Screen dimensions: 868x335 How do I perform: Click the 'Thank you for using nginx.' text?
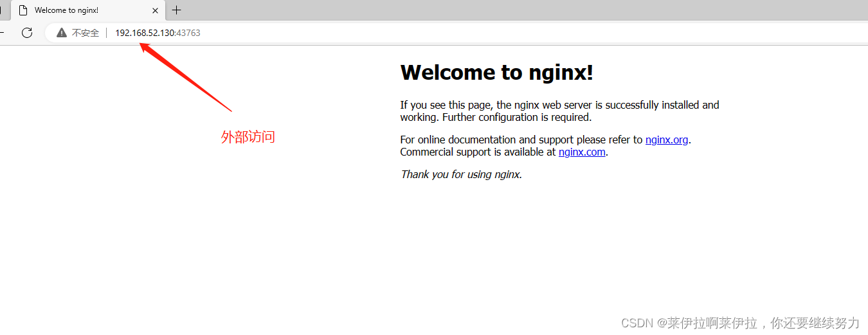(x=461, y=174)
